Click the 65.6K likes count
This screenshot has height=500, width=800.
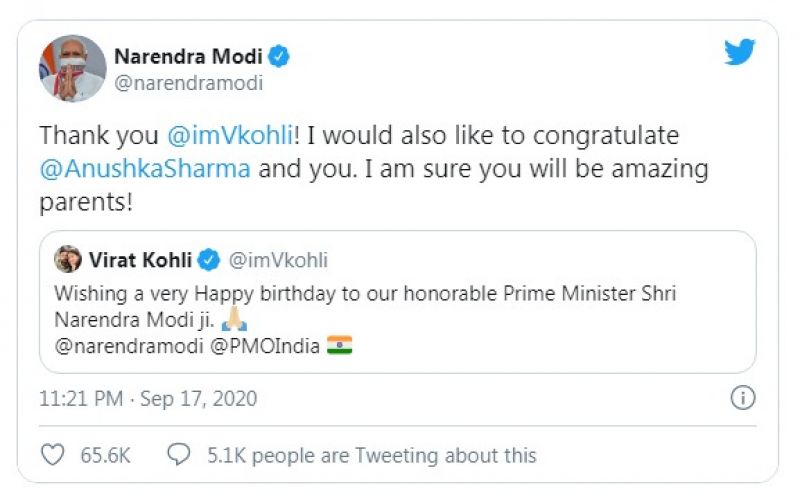[106, 455]
